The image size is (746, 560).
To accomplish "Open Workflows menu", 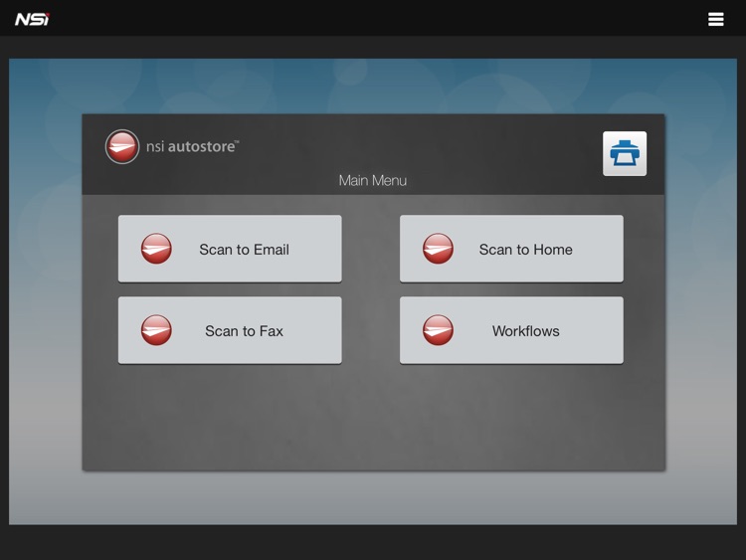I will [x=511, y=330].
